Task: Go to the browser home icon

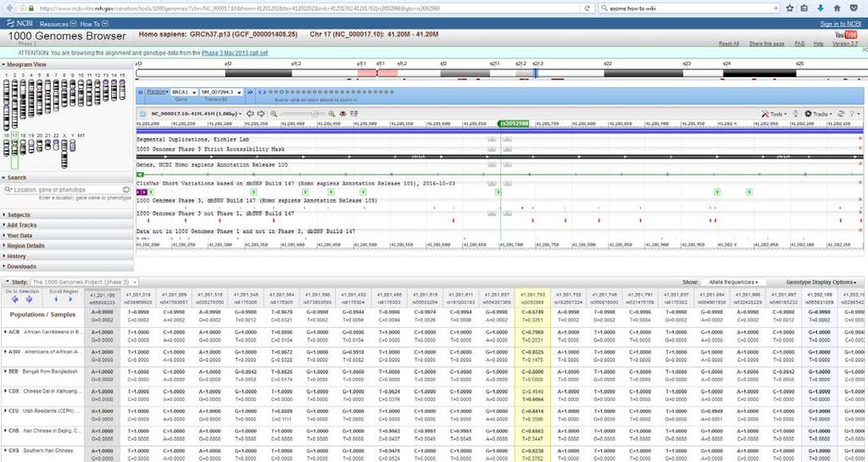Action: click(x=837, y=8)
